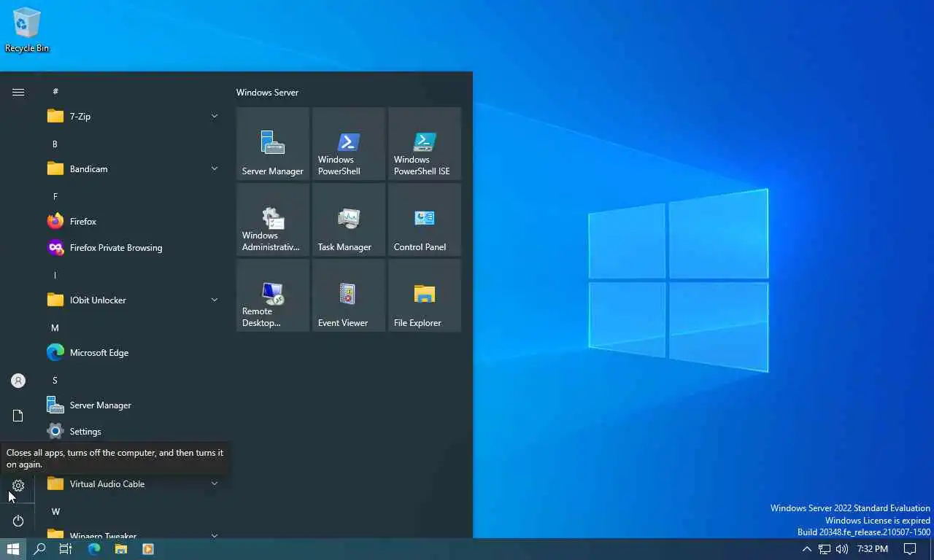Click the 'S' letter header
The height and width of the screenshot is (560, 934).
click(x=55, y=381)
